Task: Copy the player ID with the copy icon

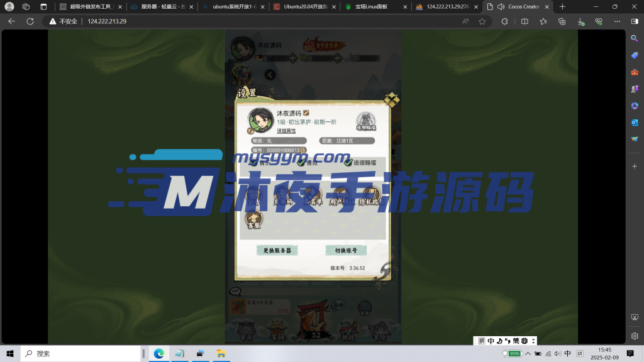Action: (x=303, y=150)
